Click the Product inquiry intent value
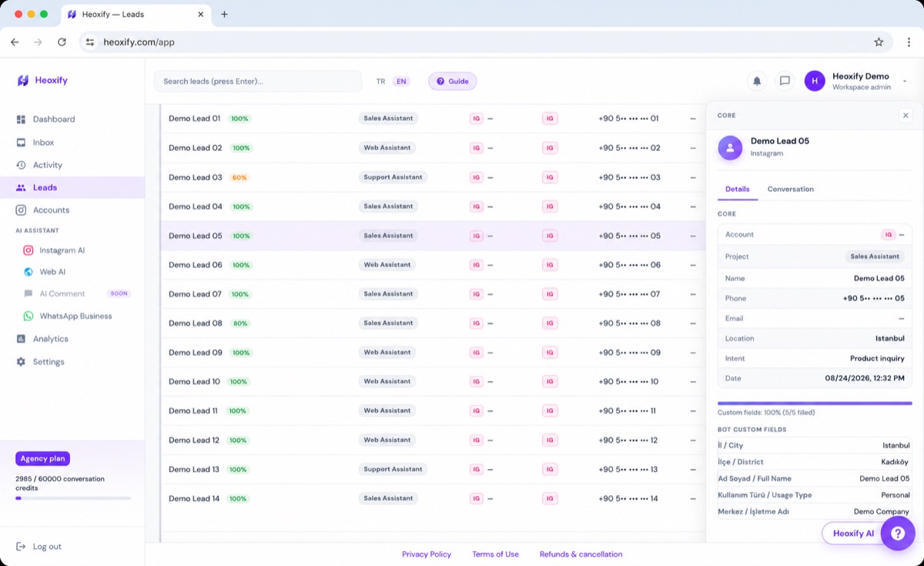 [877, 359]
